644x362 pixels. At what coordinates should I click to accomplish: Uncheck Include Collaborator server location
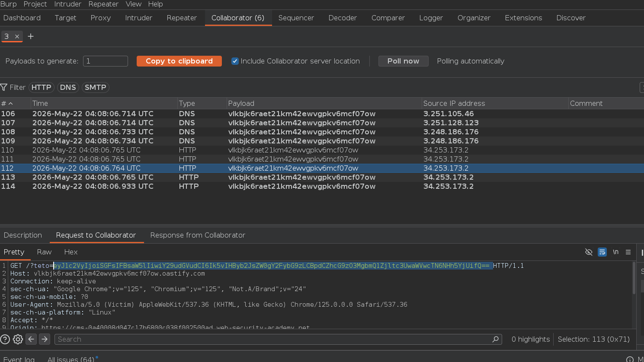pos(235,61)
